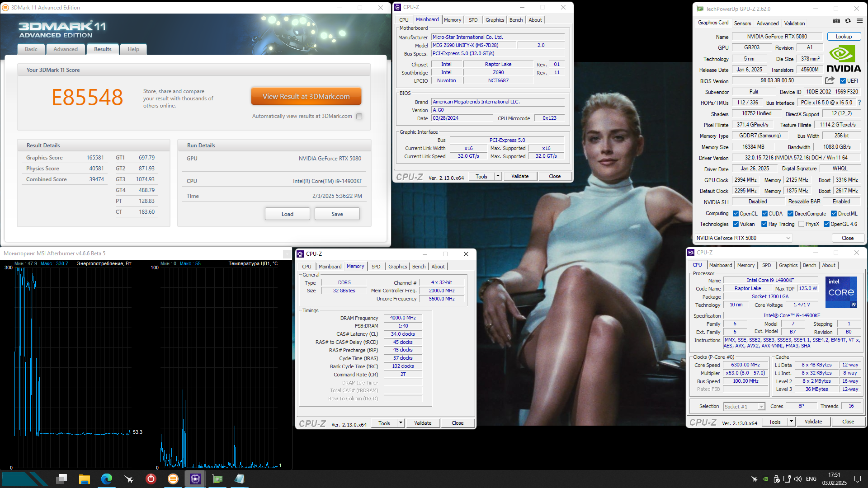Toggle the Vulkan checkbox
This screenshot has height=488, width=868.
click(x=736, y=224)
